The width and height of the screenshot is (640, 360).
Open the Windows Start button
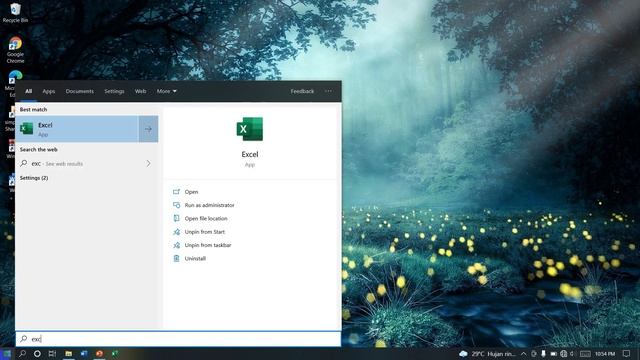7,354
